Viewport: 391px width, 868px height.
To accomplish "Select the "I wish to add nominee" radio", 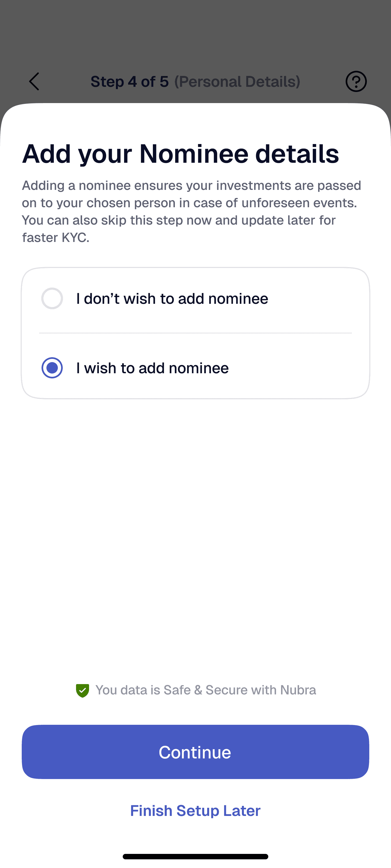I will [x=52, y=368].
